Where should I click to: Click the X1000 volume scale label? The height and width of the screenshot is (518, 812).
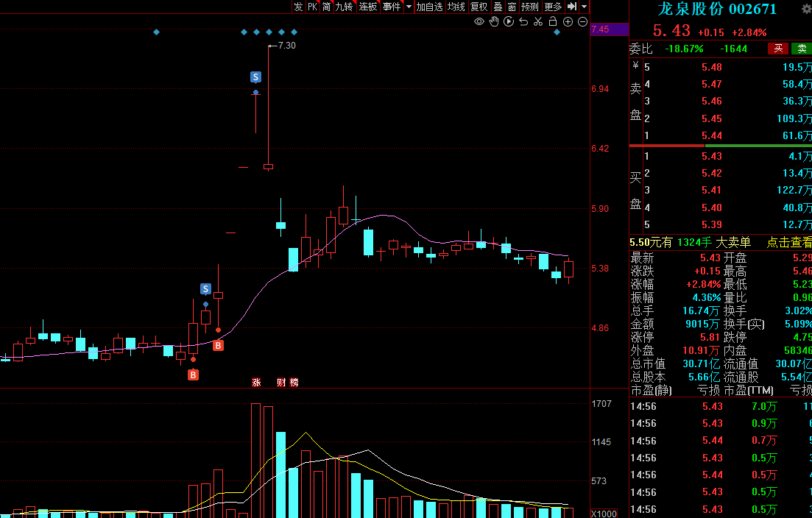pos(604,514)
